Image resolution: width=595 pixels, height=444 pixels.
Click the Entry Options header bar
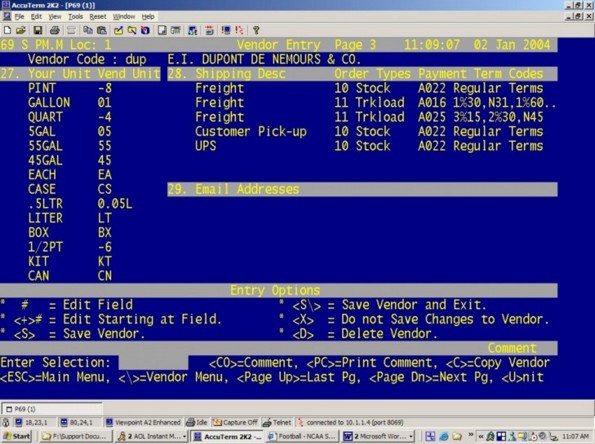click(x=279, y=290)
